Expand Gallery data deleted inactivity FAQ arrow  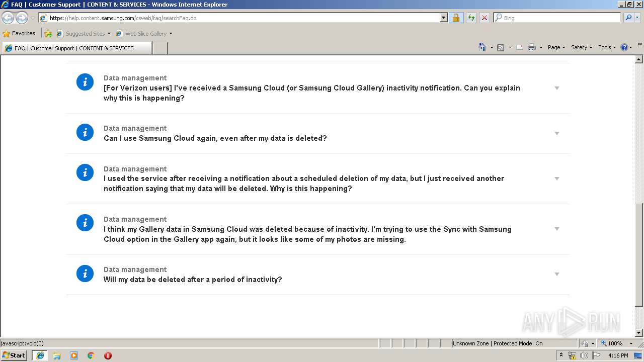557,229
